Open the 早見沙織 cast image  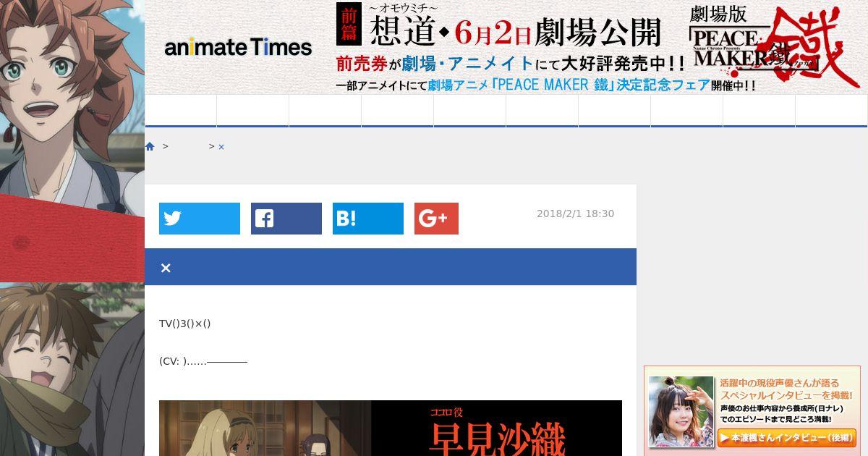[x=391, y=428]
